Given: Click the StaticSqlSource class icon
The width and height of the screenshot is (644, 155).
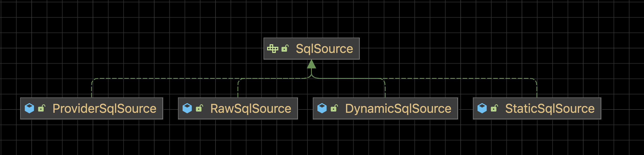Looking at the screenshot, I should (x=482, y=108).
